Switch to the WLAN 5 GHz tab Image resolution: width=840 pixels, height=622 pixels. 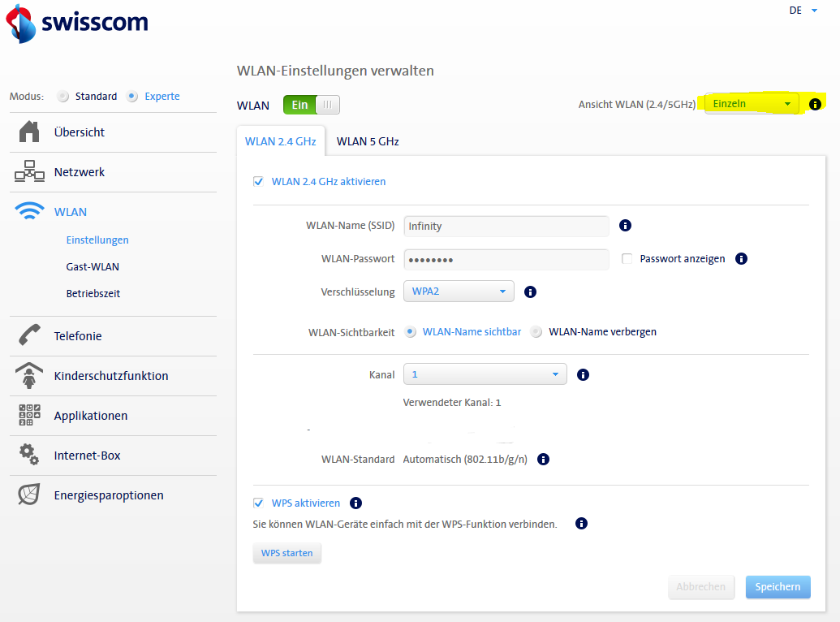(367, 140)
